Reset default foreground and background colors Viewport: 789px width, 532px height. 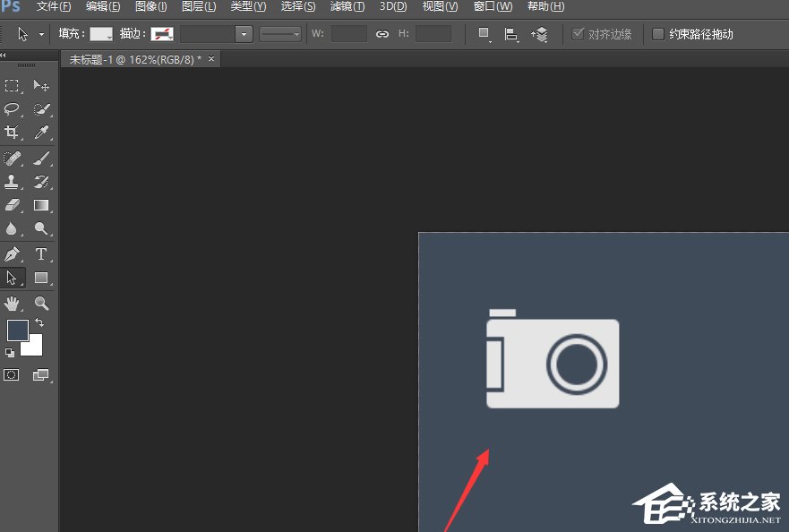click(x=10, y=352)
